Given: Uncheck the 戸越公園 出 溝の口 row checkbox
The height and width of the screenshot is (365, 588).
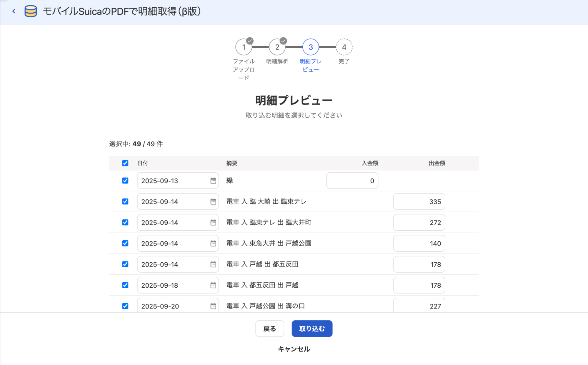Looking at the screenshot, I should (125, 306).
